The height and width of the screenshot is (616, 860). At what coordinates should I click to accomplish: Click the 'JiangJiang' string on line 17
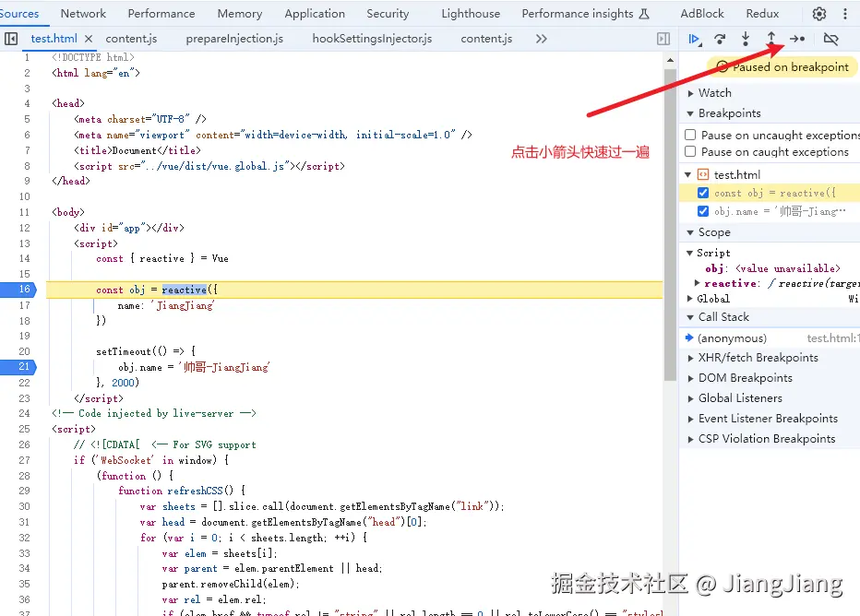[183, 306]
